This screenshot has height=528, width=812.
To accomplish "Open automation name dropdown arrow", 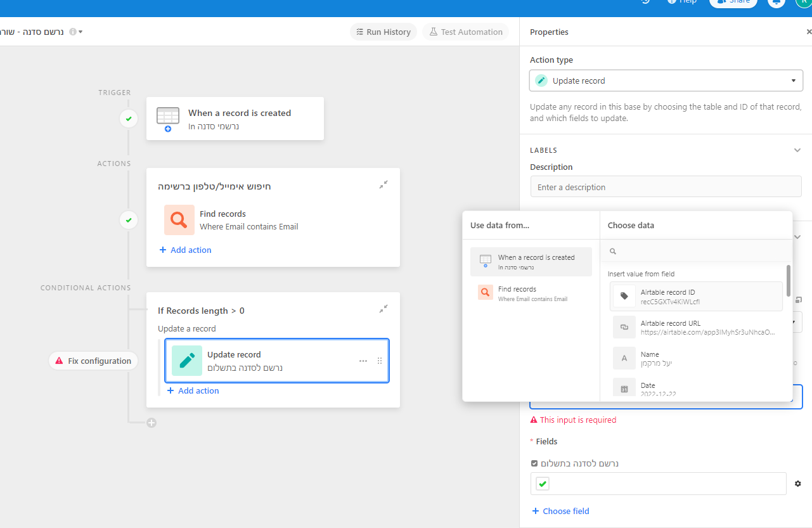I will 81,32.
